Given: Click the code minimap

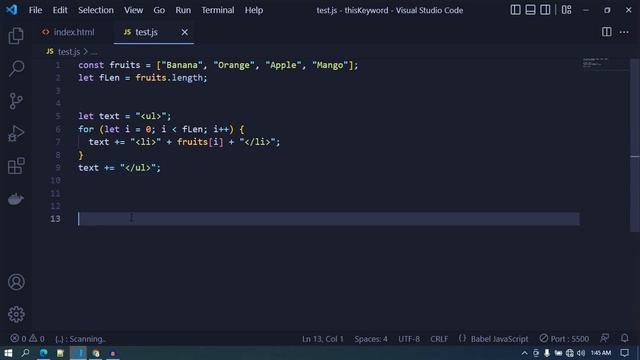Looking at the screenshot, I should pyautogui.click(x=605, y=64).
